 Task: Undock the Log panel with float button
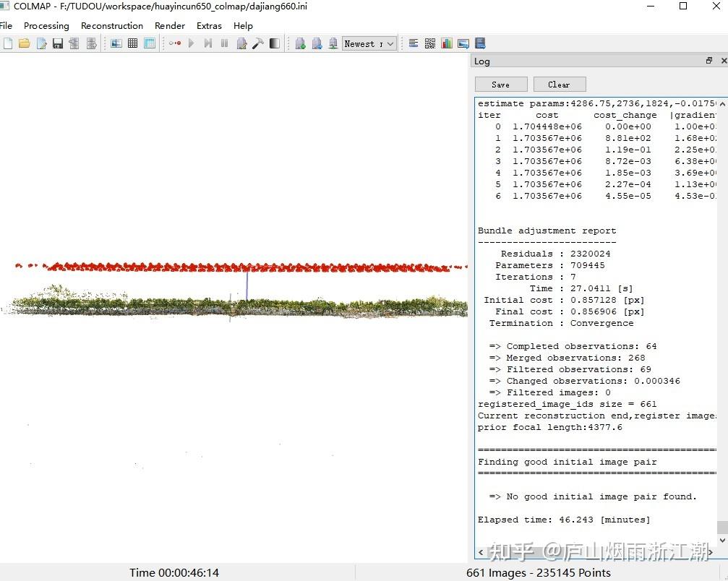709,61
